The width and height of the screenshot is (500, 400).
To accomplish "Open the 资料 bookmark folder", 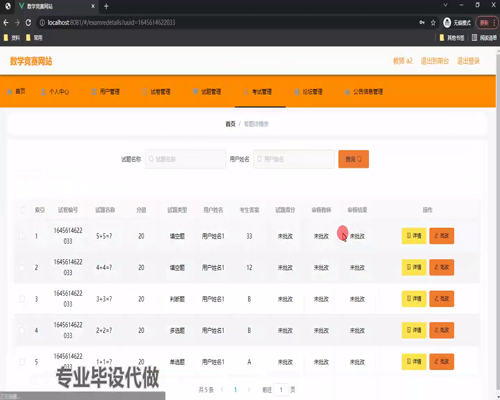I will pyautogui.click(x=12, y=38).
